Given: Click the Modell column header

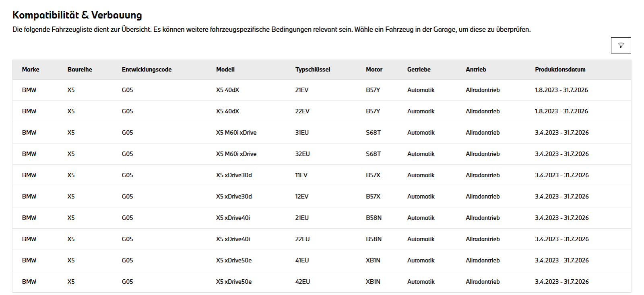Looking at the screenshot, I should coord(225,70).
